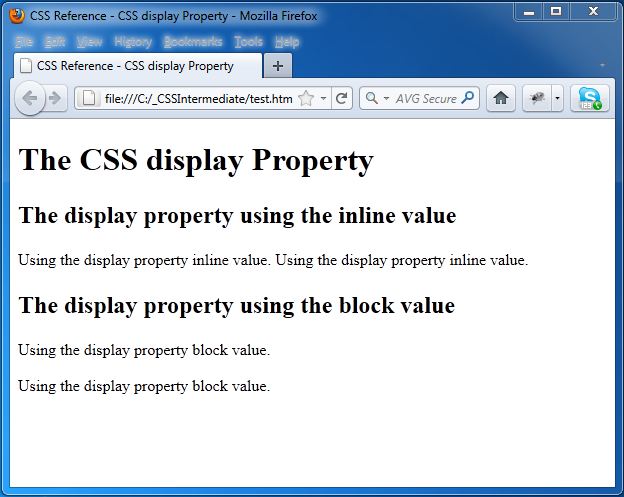
Task: Open the list all tabs dropdown
Action: pos(603,65)
